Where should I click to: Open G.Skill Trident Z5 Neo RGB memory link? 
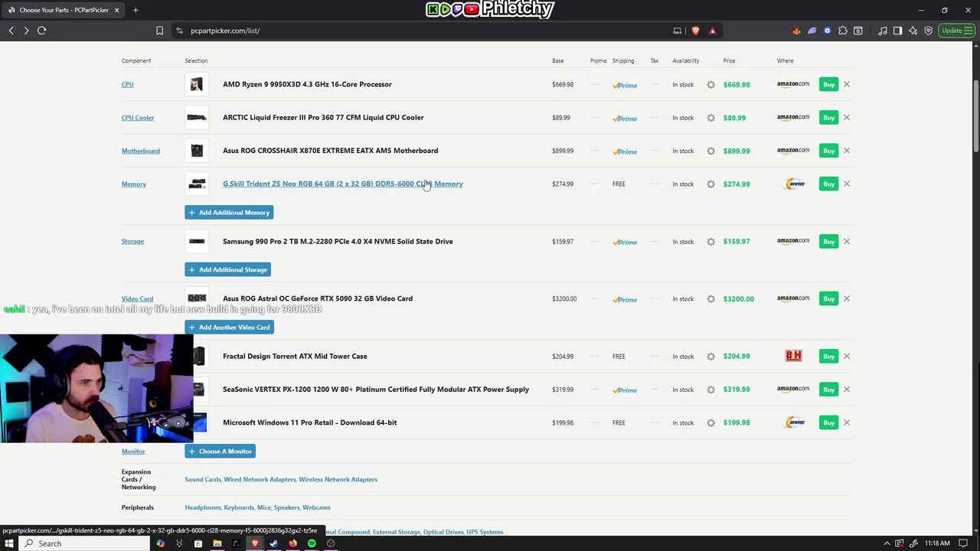tap(343, 184)
